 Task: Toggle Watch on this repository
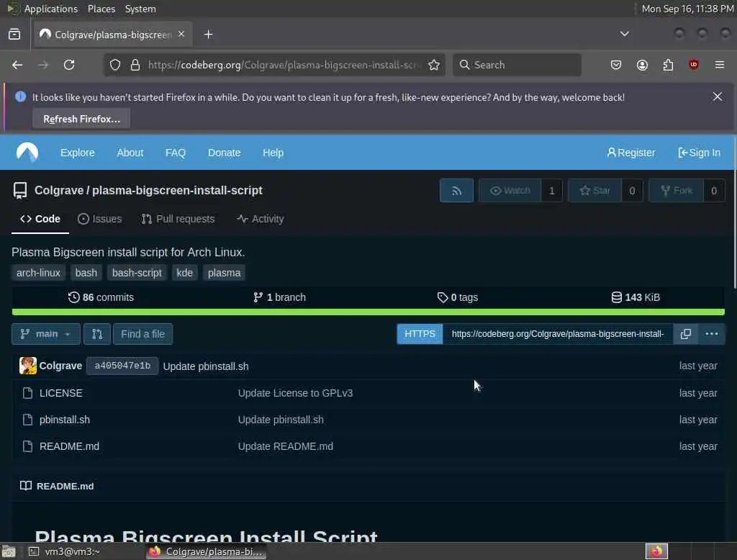[x=510, y=191]
